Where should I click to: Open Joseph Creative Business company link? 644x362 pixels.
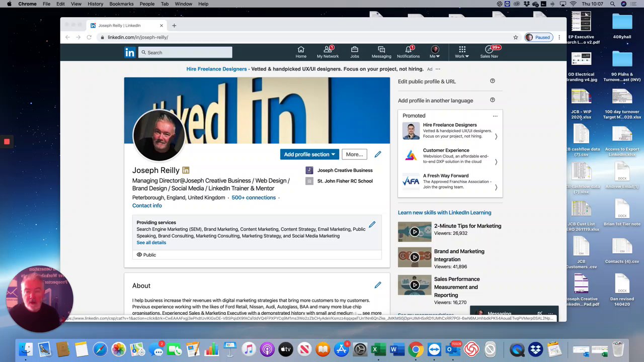point(345,170)
